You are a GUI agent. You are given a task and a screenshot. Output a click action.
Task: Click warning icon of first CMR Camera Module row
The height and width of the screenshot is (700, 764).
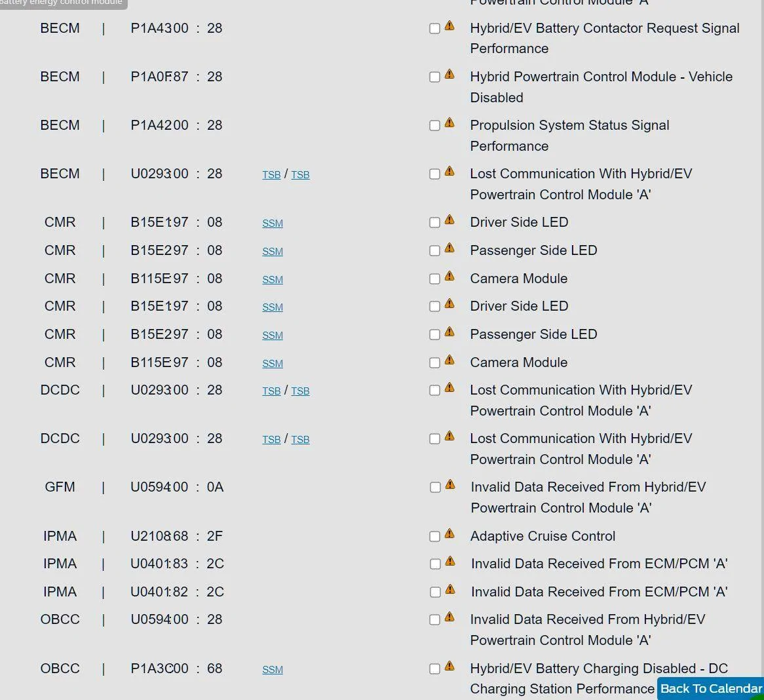(449, 276)
